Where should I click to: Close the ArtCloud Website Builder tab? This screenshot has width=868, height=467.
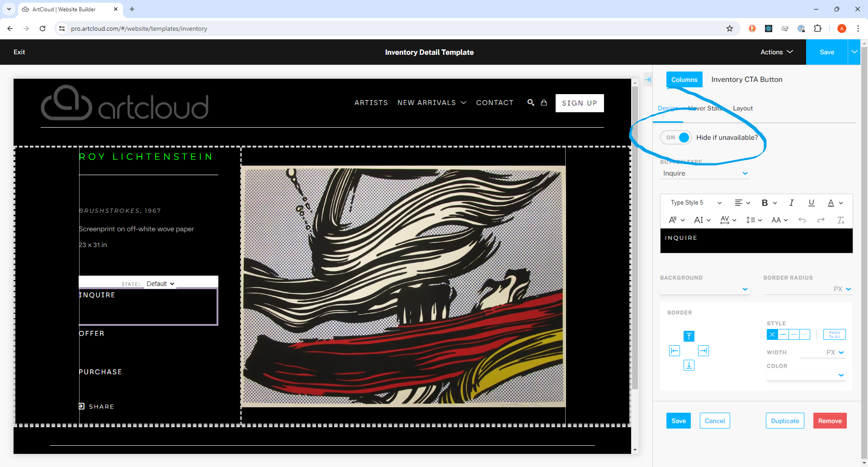[116, 9]
